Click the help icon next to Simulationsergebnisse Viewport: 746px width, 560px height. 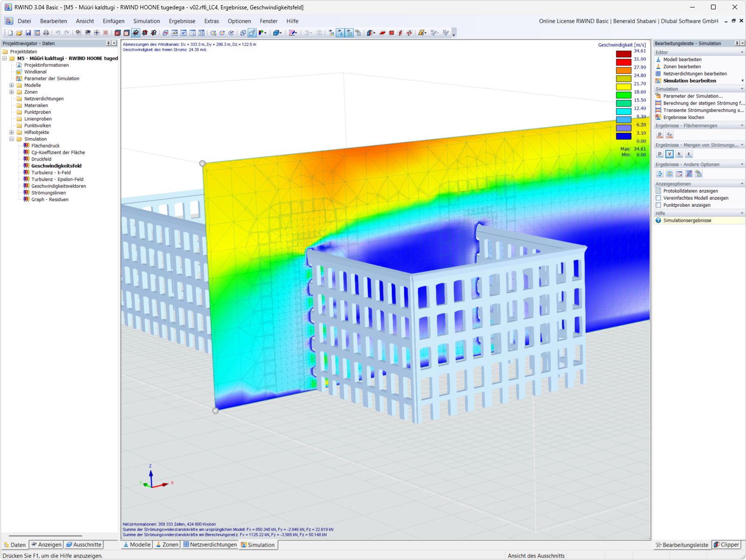coord(658,220)
